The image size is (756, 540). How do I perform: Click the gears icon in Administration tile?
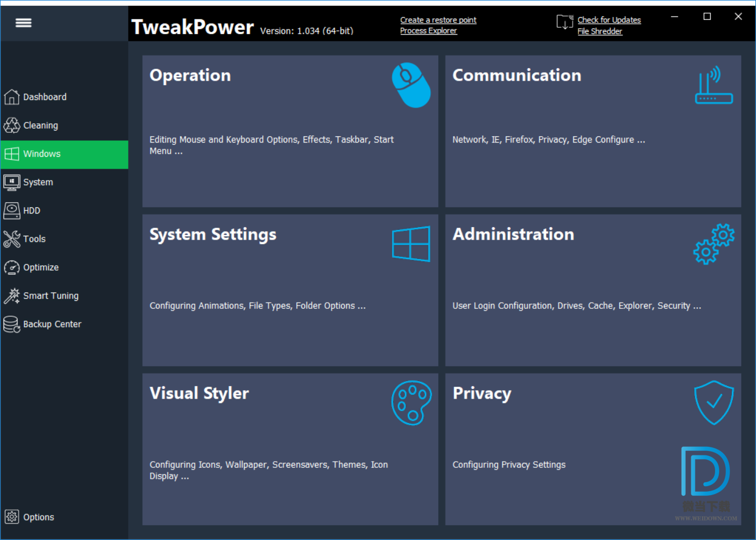tap(714, 244)
